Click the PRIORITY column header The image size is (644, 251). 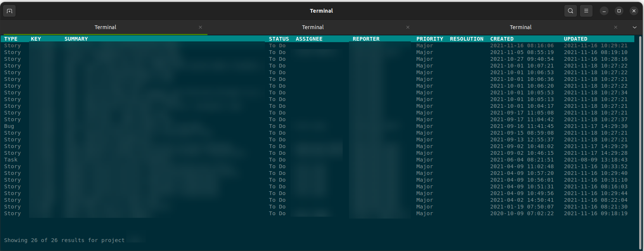tap(429, 39)
